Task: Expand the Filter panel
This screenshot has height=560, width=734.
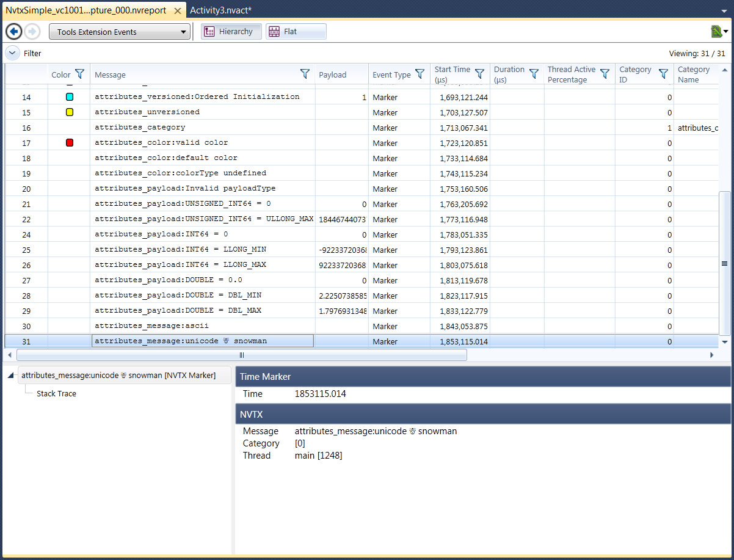Action: coord(12,53)
